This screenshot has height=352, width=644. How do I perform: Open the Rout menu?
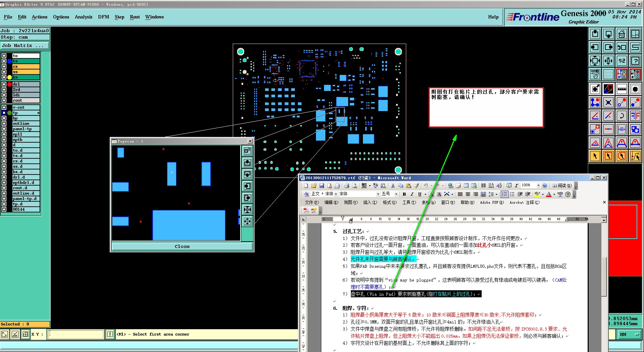(x=135, y=17)
